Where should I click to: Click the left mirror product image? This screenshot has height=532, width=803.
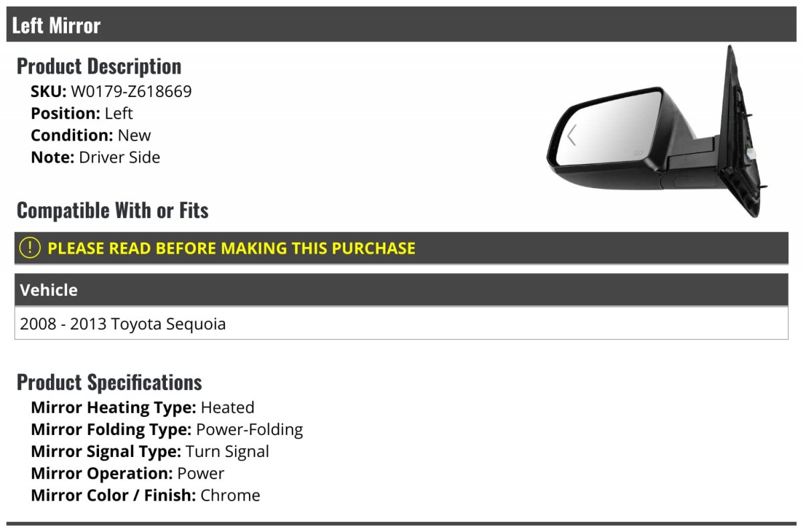(x=658, y=132)
